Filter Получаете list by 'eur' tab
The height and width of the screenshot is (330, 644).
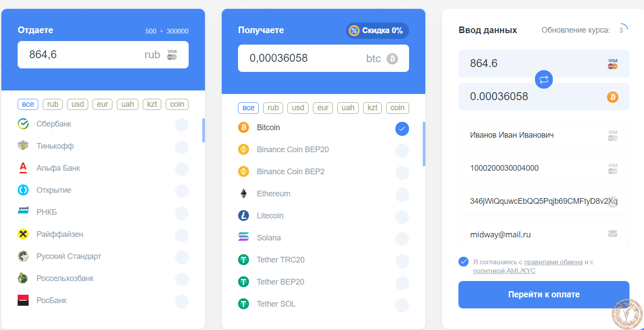[323, 108]
